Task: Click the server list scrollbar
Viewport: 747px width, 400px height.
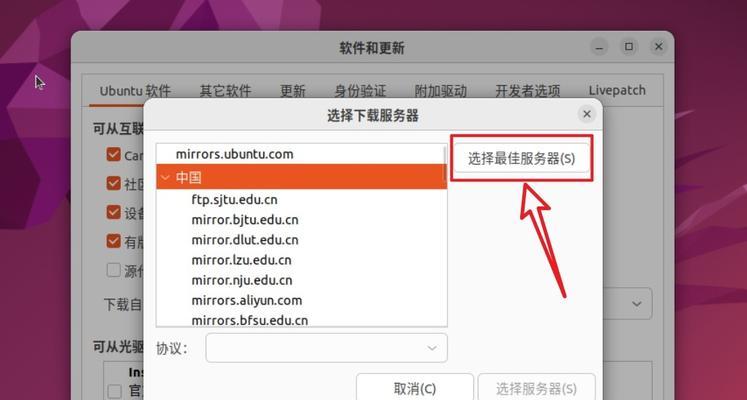Action: pyautogui.click(x=445, y=163)
